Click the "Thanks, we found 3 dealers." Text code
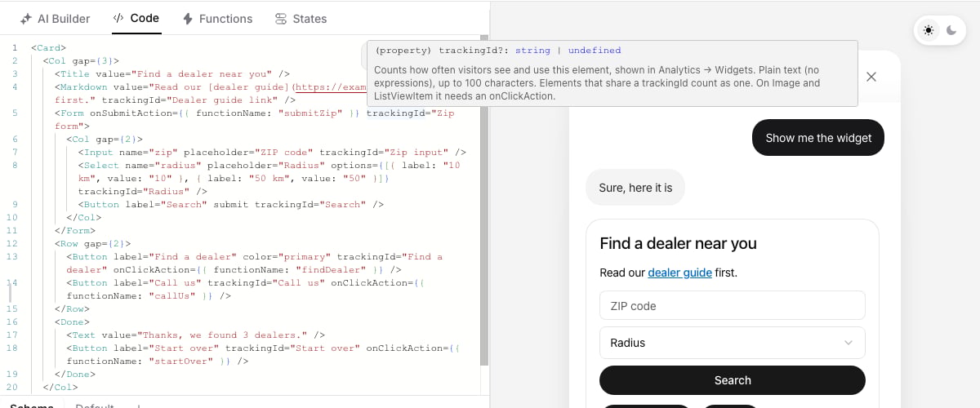The height and width of the screenshot is (408, 980). tap(196, 335)
